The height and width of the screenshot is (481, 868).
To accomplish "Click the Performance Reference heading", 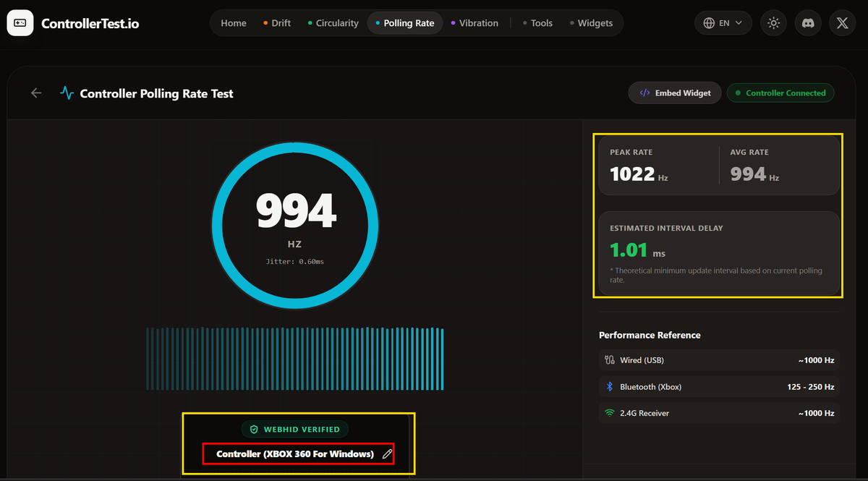I will pos(650,335).
